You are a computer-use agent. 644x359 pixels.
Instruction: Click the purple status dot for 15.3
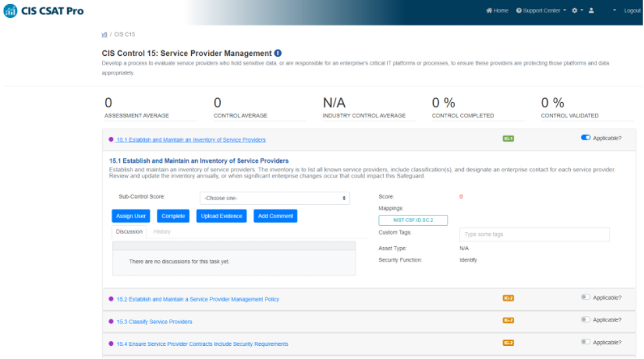point(111,321)
